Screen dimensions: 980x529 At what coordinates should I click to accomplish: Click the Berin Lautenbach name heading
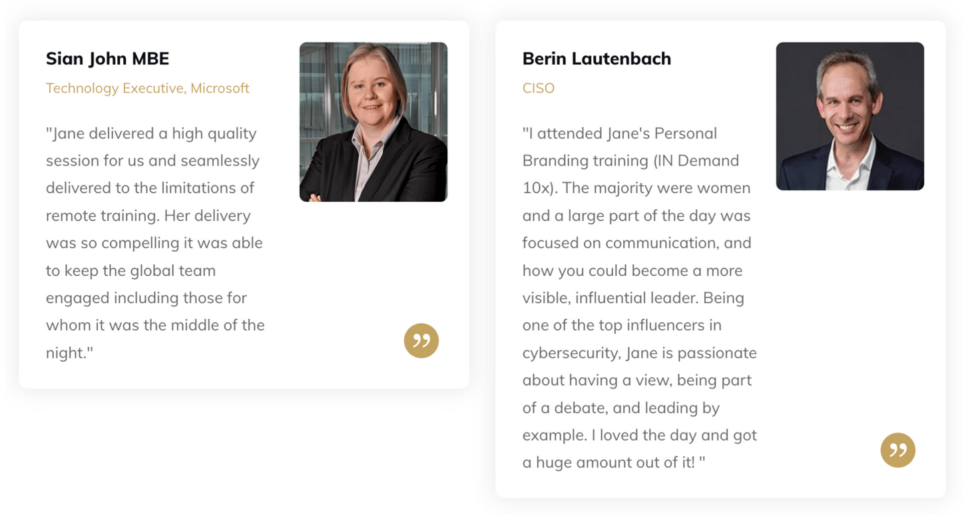597,59
